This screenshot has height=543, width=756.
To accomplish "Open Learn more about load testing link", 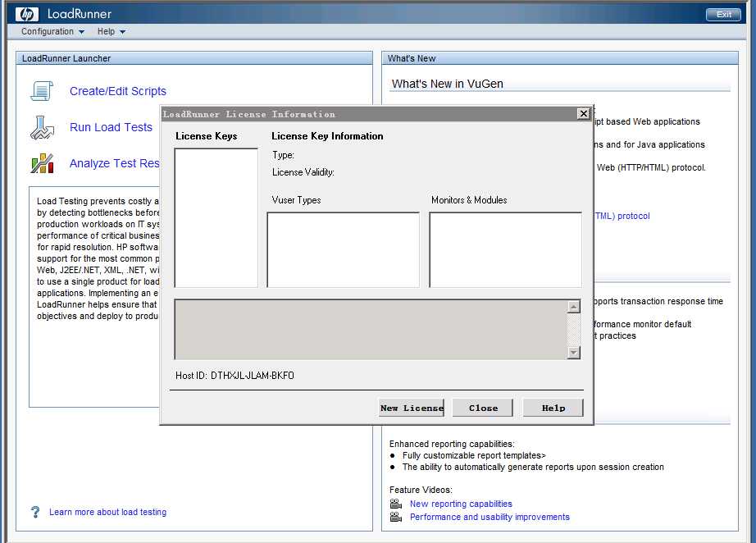I will [107, 512].
